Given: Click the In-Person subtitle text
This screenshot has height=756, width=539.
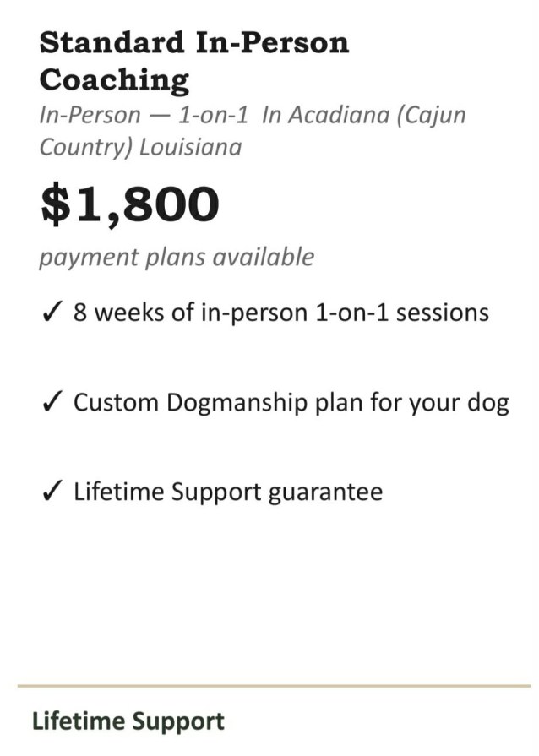Looking at the screenshot, I should coord(90,115).
